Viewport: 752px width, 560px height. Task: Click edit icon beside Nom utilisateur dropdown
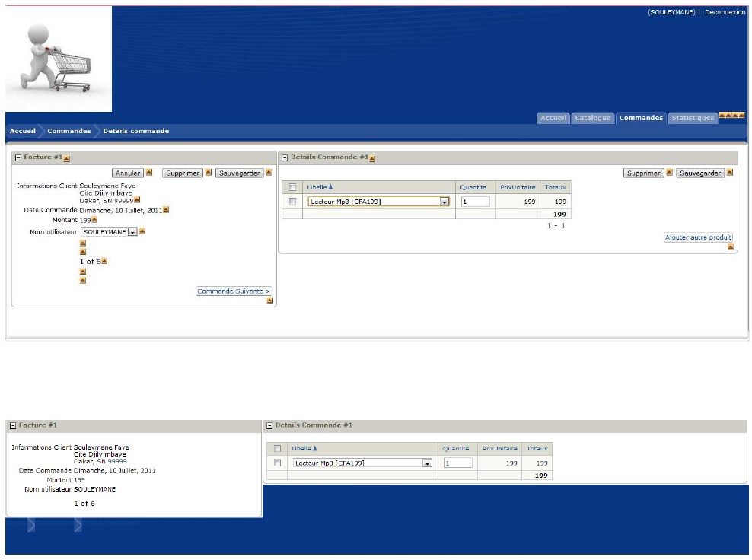[x=142, y=231]
